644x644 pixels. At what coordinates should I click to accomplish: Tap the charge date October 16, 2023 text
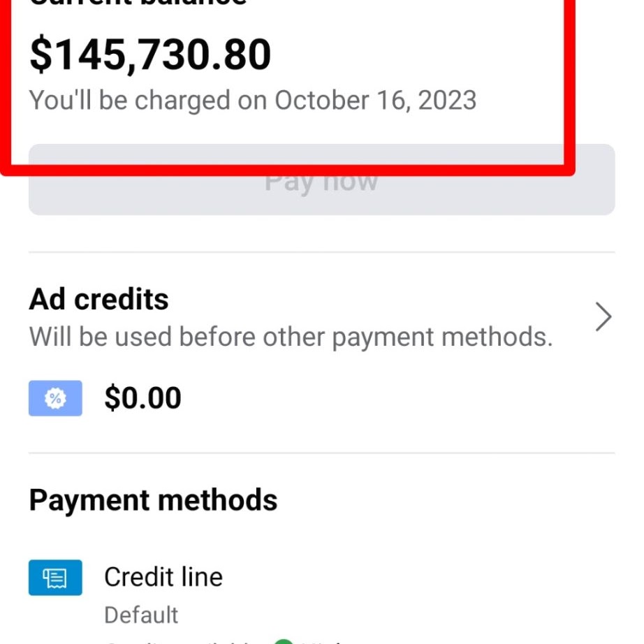pyautogui.click(x=376, y=101)
